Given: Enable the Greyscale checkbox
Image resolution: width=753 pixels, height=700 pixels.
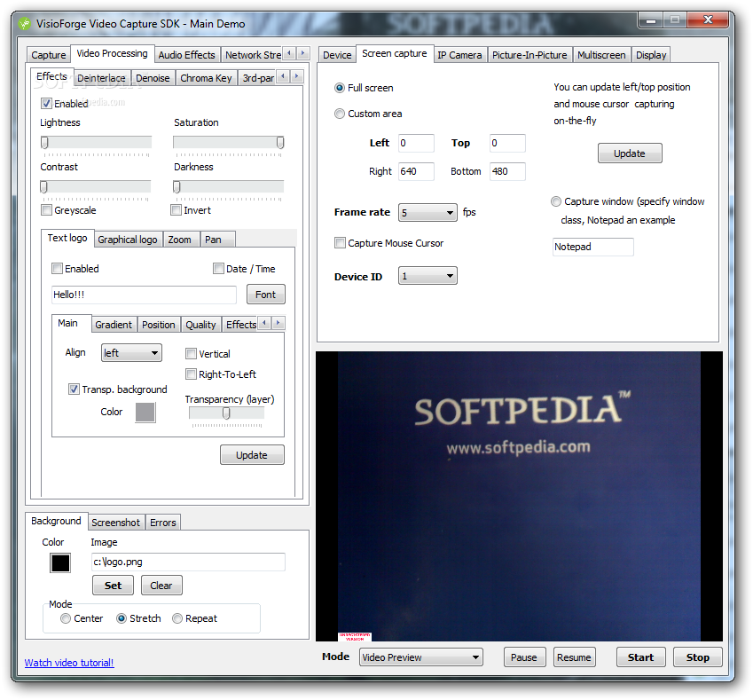Looking at the screenshot, I should coord(47,210).
